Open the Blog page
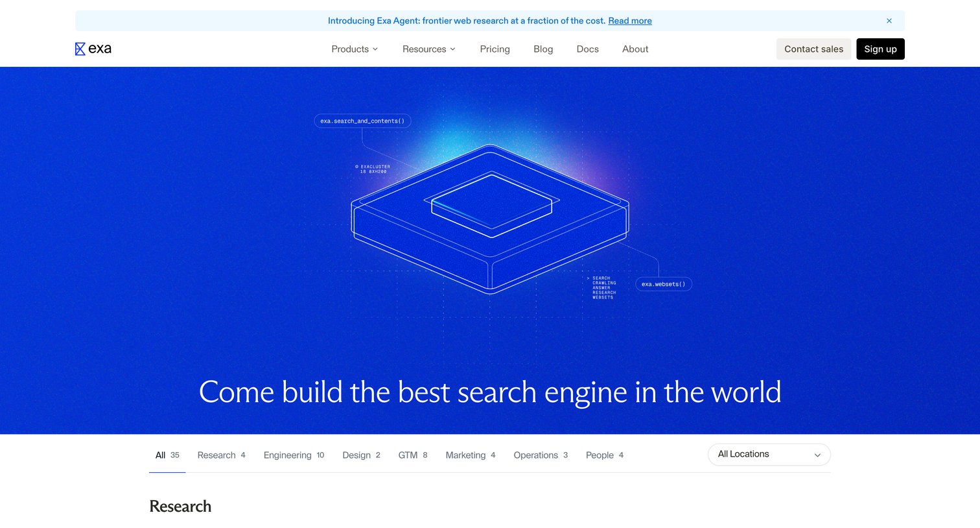 coord(543,49)
